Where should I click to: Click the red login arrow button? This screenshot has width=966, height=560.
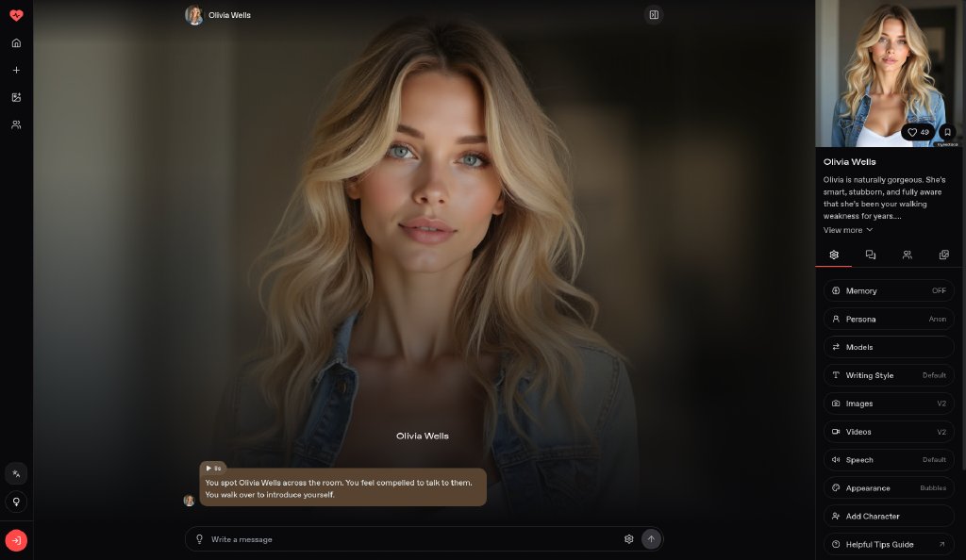point(17,540)
